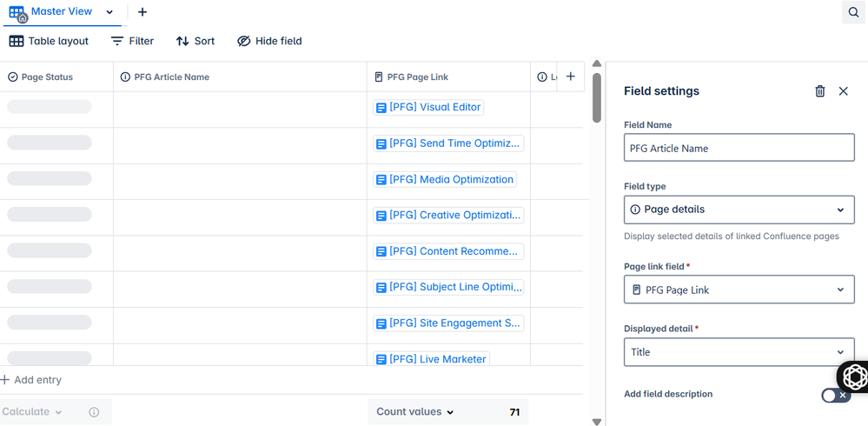Image resolution: width=868 pixels, height=426 pixels.
Task: Click Add entry at table bottom
Action: click(x=31, y=380)
